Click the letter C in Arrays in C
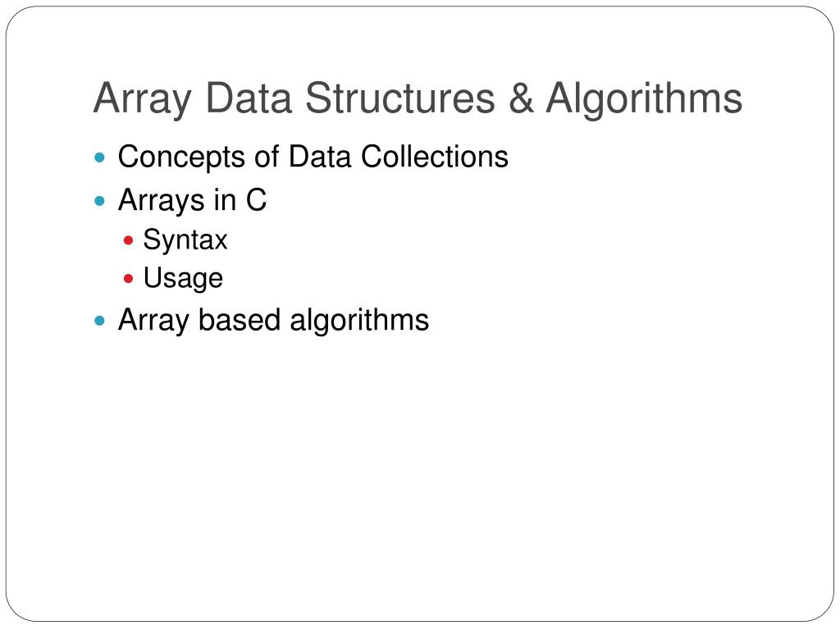The height and width of the screenshot is (630, 840). pos(256,200)
